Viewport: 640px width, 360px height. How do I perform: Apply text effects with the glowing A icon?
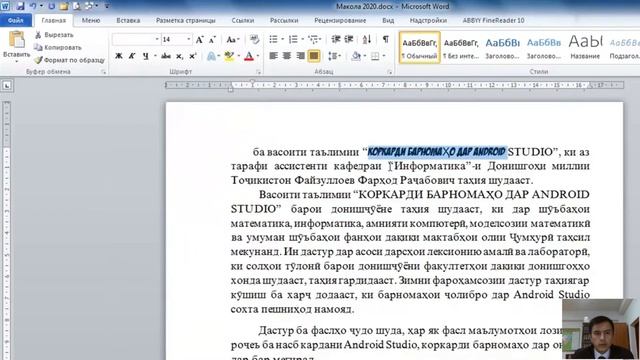click(211, 56)
